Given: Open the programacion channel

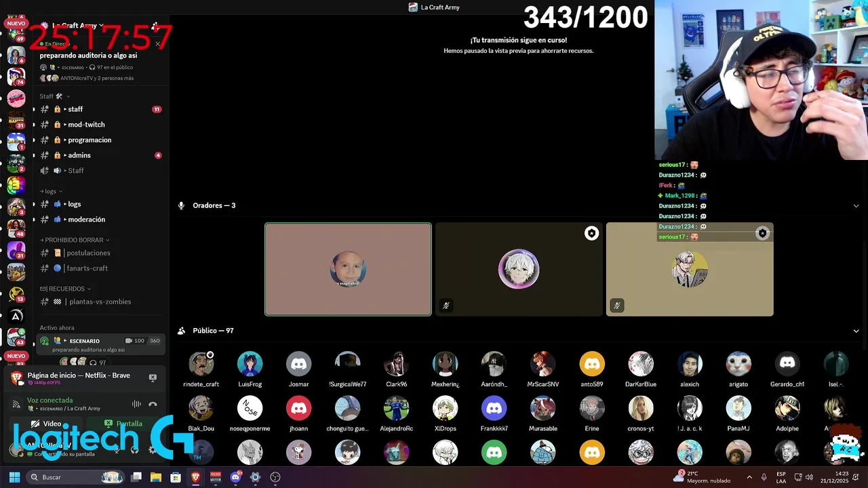Looking at the screenshot, I should coord(100,140).
